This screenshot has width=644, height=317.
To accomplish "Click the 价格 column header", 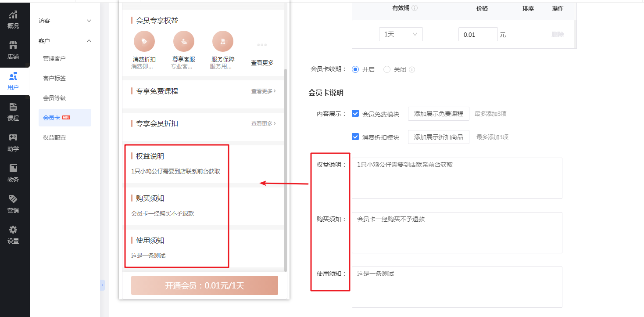I will pyautogui.click(x=482, y=8).
